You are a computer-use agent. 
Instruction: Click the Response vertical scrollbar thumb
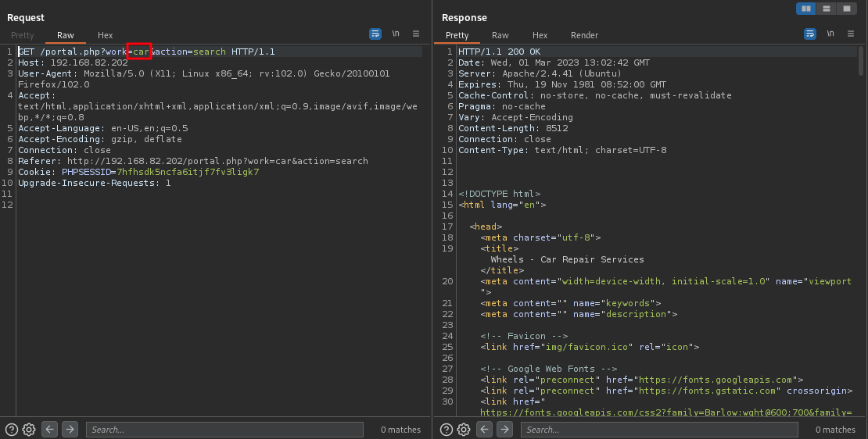[861, 61]
